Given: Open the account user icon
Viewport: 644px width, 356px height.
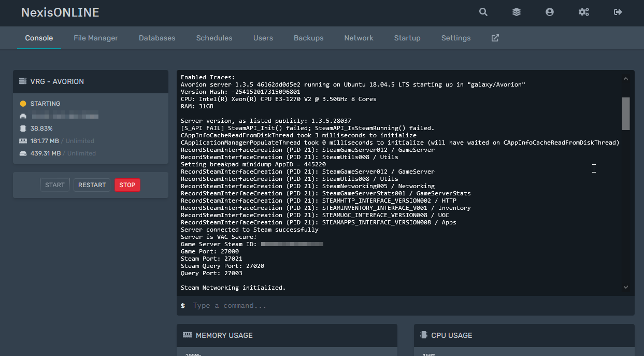Looking at the screenshot, I should pos(550,12).
